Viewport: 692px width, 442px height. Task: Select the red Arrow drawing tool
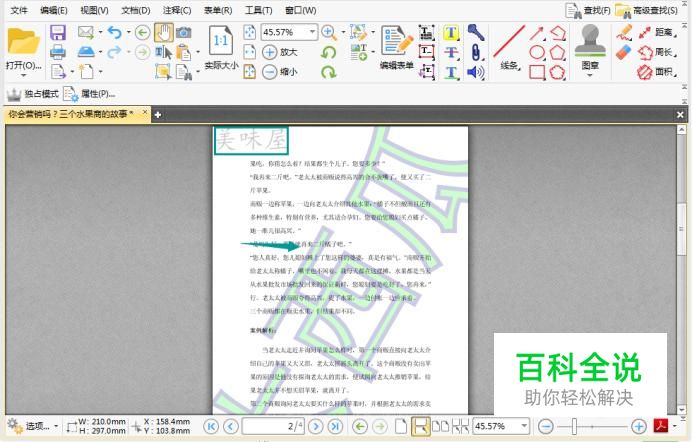(537, 33)
